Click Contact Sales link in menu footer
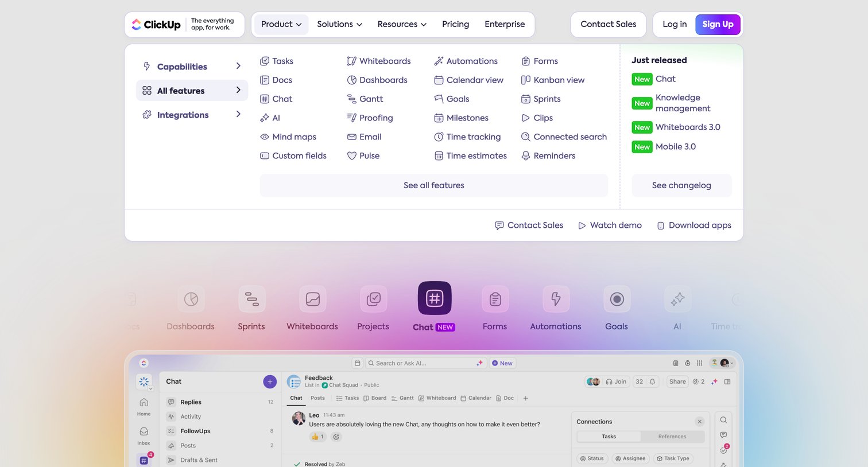 click(529, 225)
